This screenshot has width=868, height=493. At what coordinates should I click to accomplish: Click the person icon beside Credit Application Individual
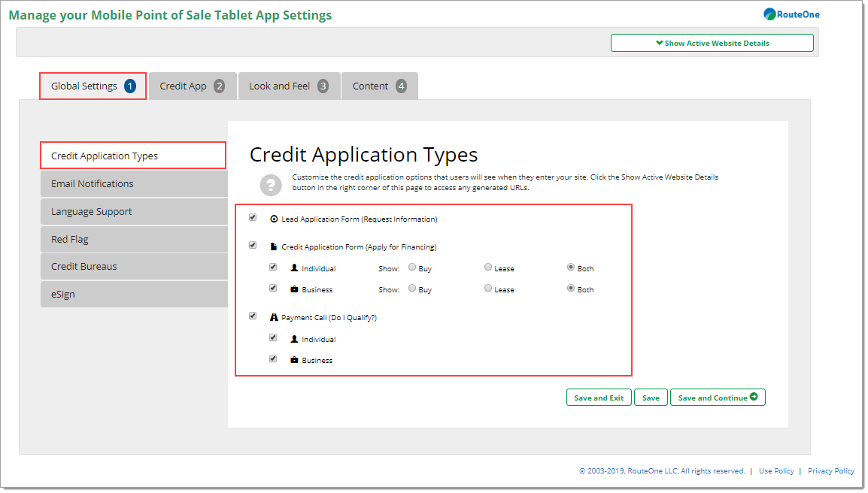[295, 268]
